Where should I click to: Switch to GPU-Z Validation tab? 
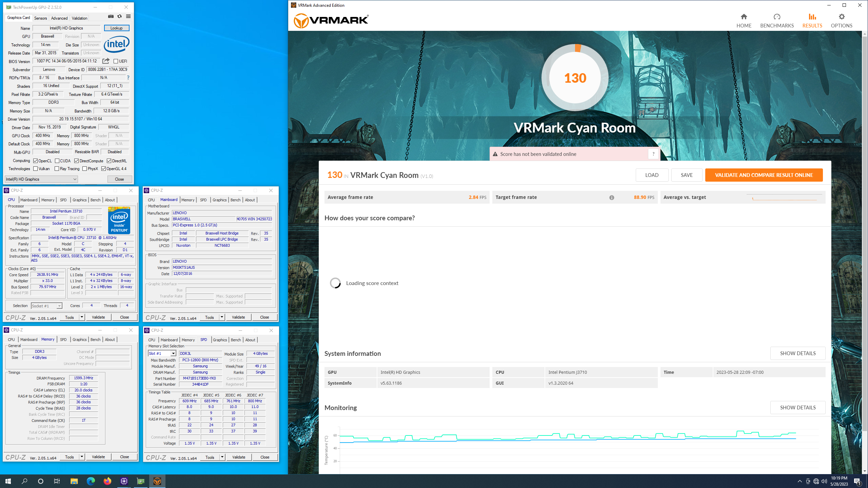[x=80, y=18]
